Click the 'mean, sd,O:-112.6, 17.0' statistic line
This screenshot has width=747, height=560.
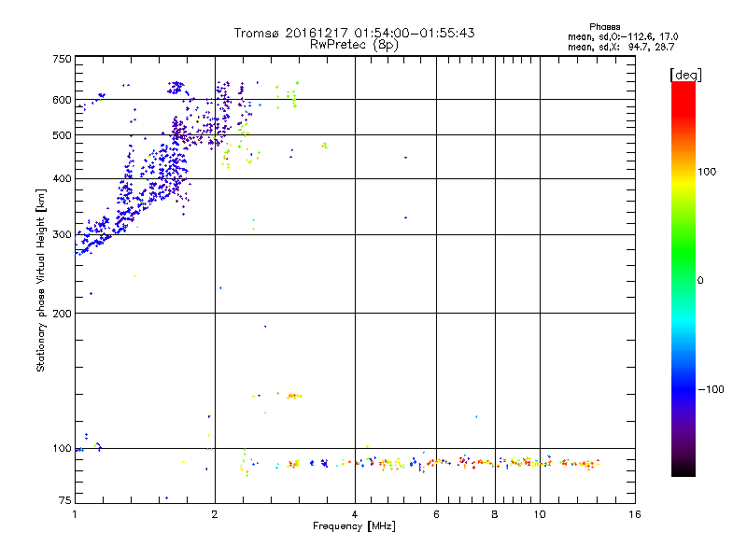(x=623, y=36)
